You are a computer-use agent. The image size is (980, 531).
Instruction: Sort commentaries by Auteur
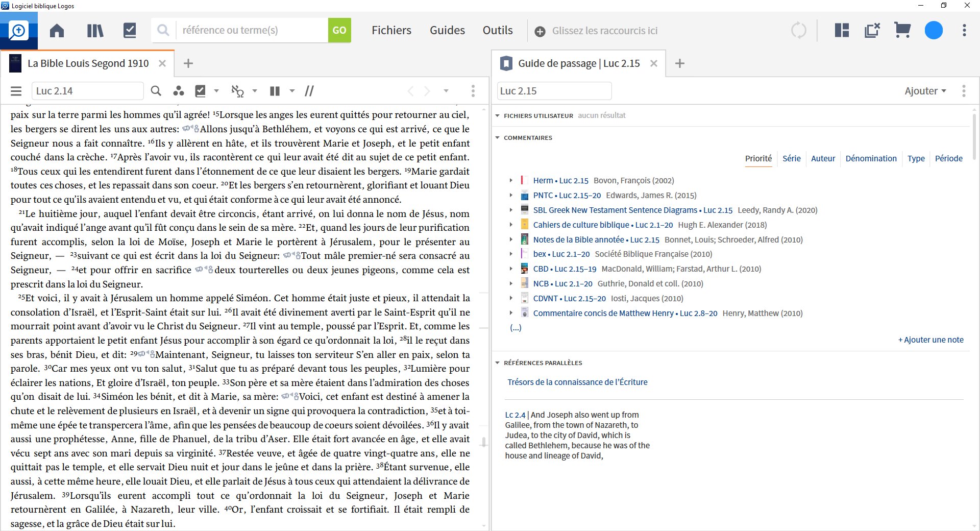[x=823, y=158]
